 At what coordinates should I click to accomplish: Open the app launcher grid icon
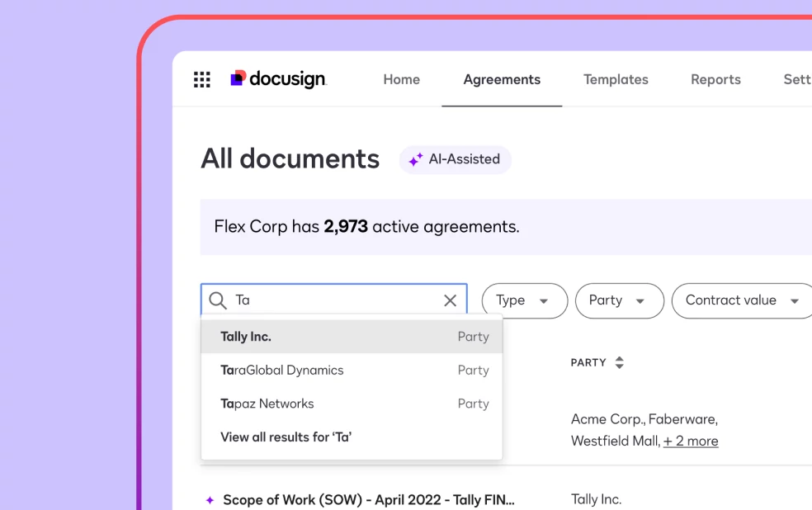tap(202, 80)
